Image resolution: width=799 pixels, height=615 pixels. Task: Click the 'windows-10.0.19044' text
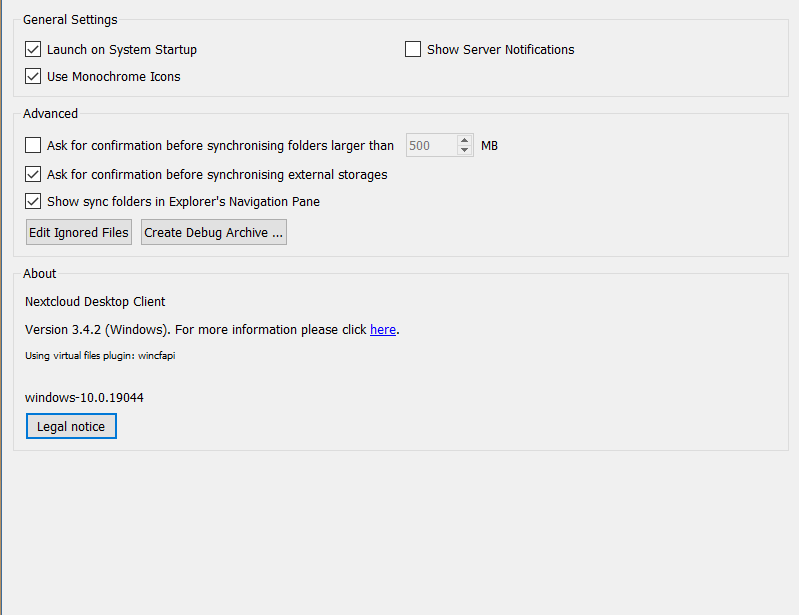click(84, 397)
